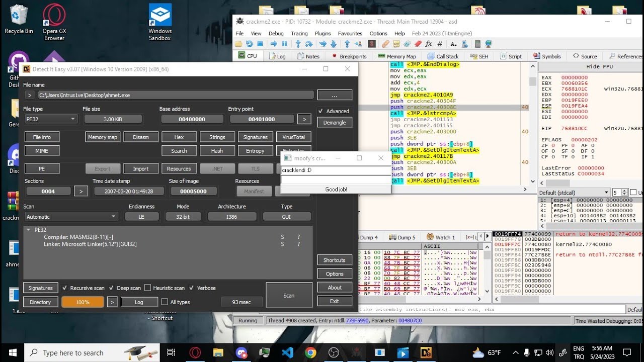644x362 pixels.
Task: Click the hash (#) variables icon
Action: click(x=440, y=44)
